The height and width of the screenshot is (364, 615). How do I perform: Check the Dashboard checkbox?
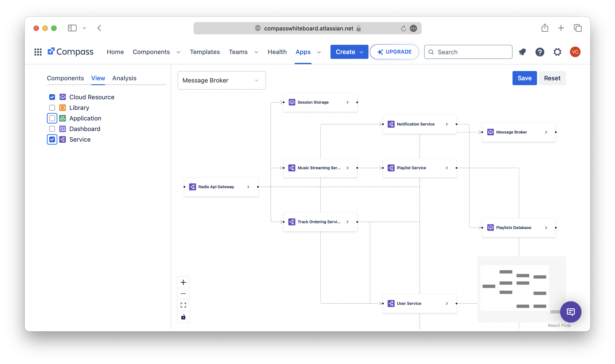point(52,129)
